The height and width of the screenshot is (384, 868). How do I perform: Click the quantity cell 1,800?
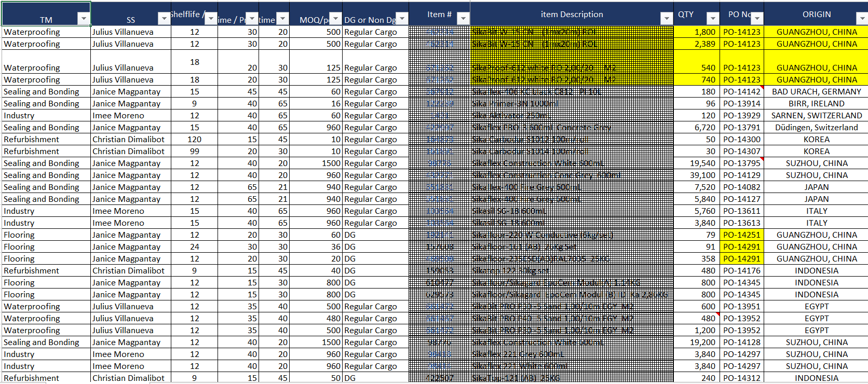pos(697,32)
